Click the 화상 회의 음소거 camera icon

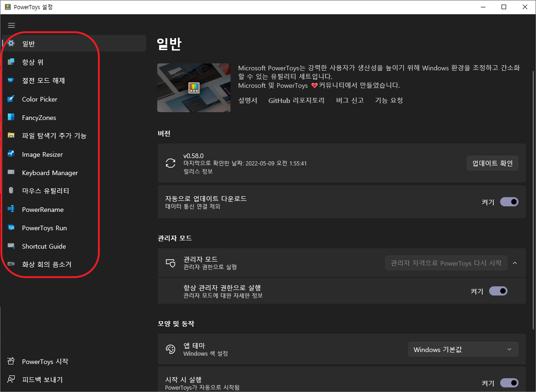pos(11,264)
